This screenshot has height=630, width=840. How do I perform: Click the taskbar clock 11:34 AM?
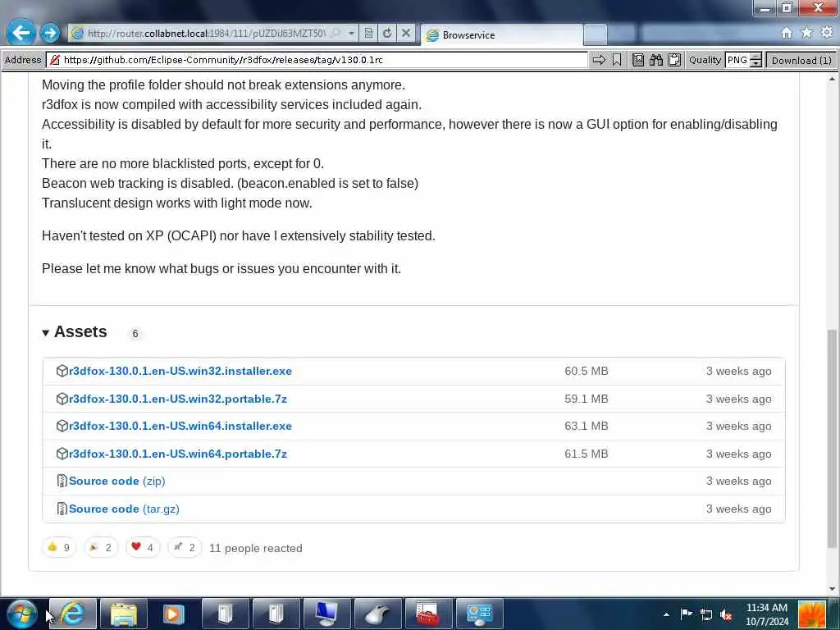pos(767,608)
